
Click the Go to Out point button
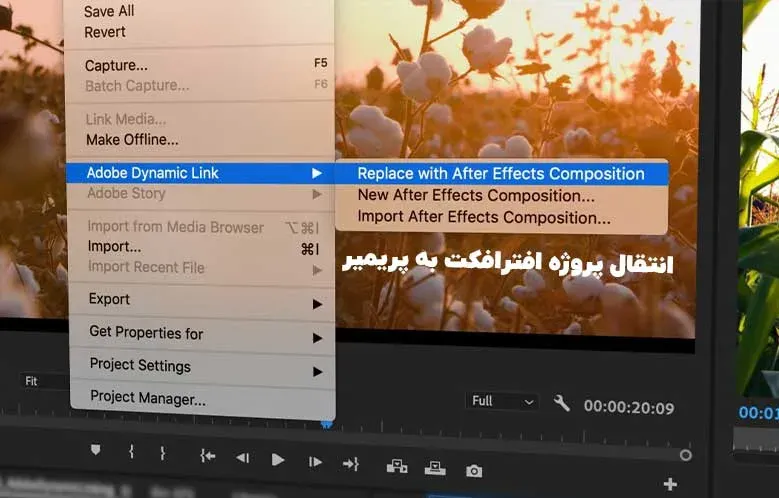click(x=351, y=464)
